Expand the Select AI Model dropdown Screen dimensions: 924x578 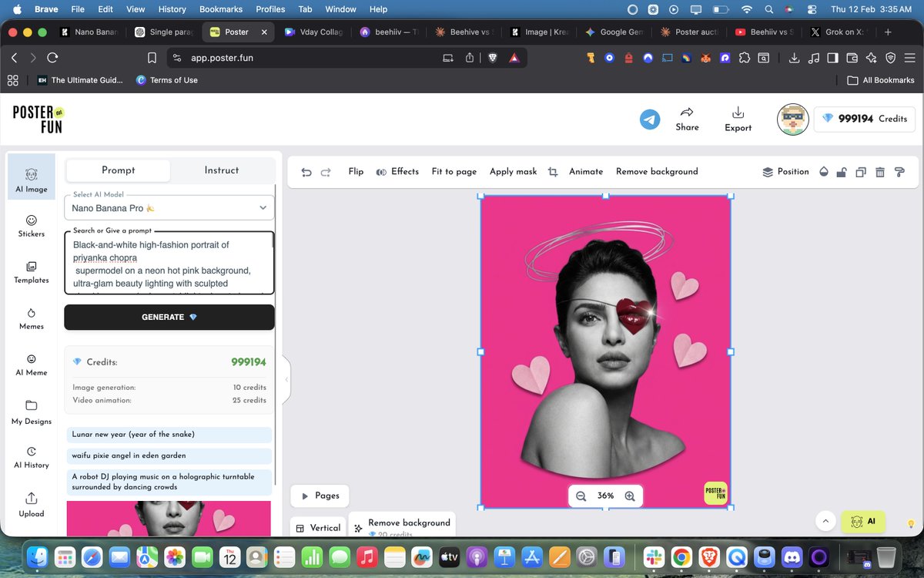coord(169,207)
